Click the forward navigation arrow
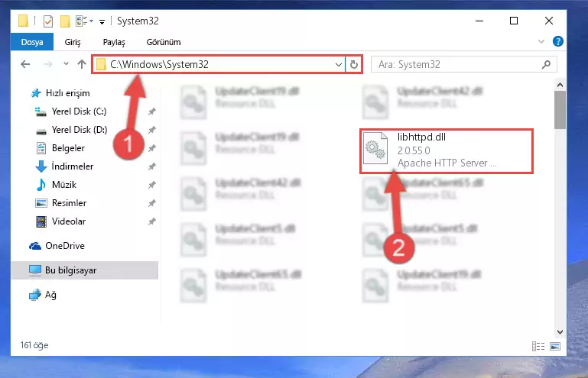 [x=48, y=64]
